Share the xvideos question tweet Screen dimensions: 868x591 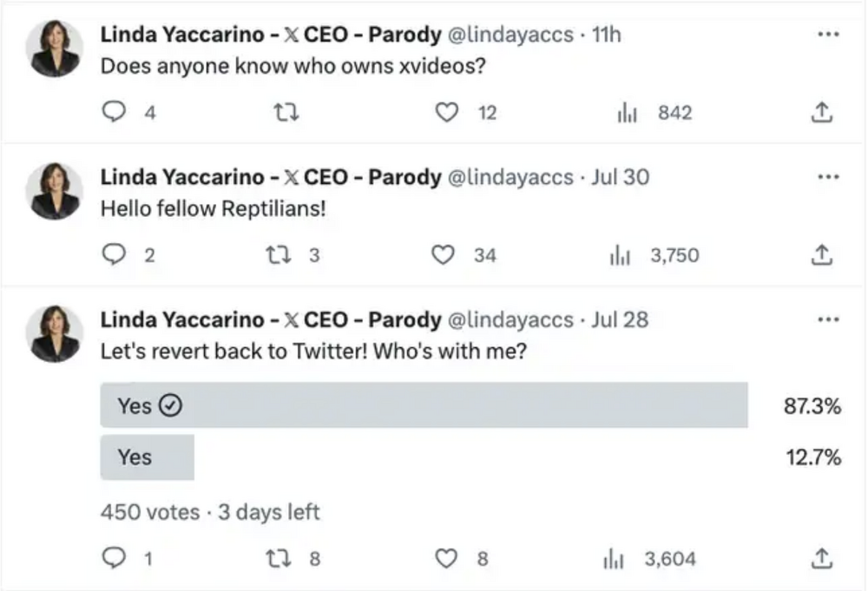pyautogui.click(x=822, y=113)
